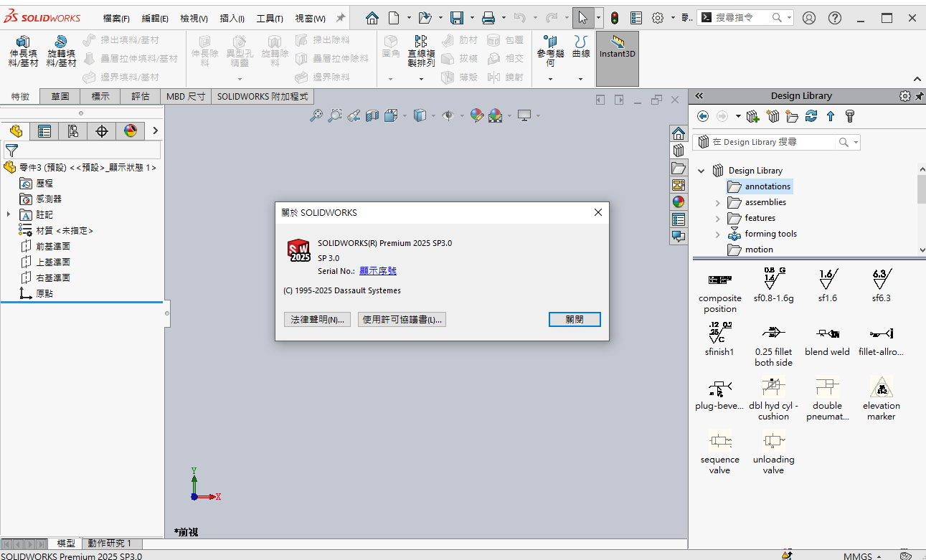Open the ConfigurationManager tab icon
Viewport: 926px width, 560px height.
[73, 130]
